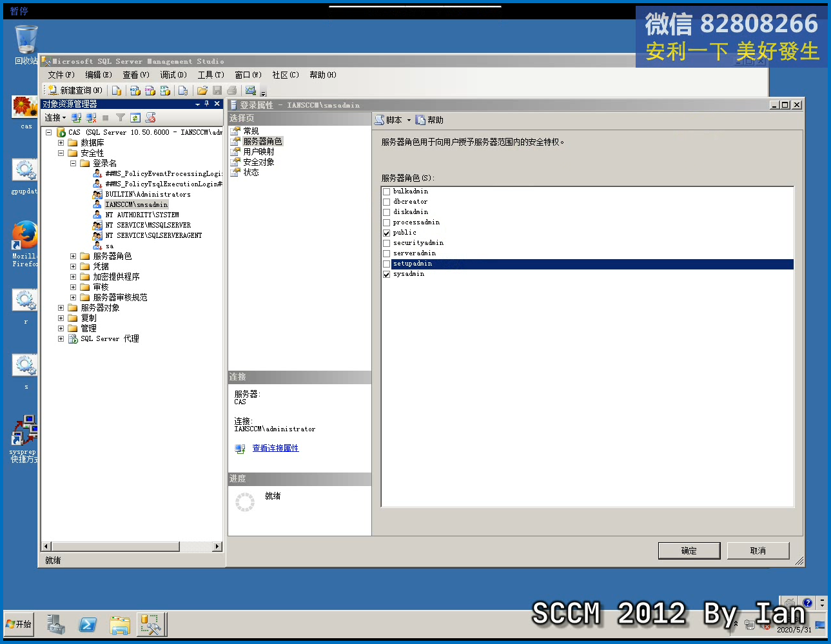The height and width of the screenshot is (644, 831).
Task: Click the Refresh icon in Object Explorer
Action: pos(135,117)
